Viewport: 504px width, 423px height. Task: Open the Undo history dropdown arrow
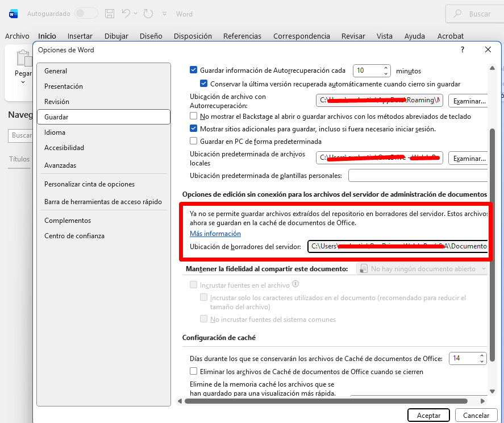[136, 14]
